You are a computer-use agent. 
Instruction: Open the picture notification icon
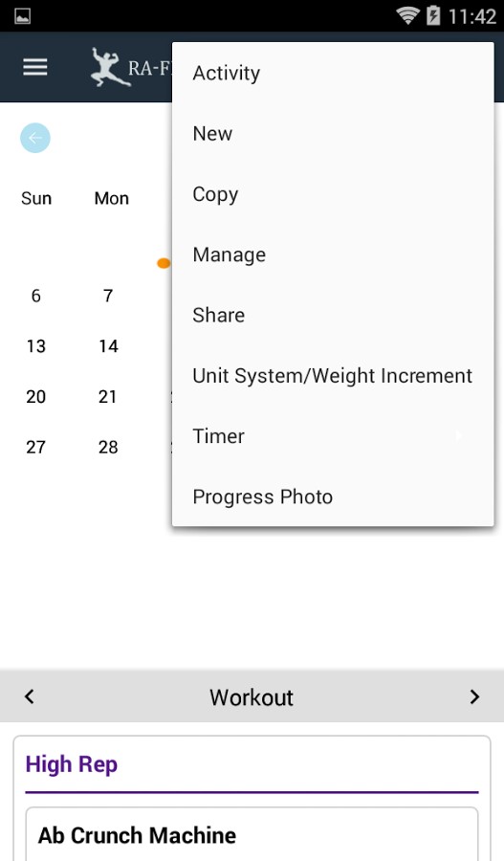pyautogui.click(x=23, y=16)
